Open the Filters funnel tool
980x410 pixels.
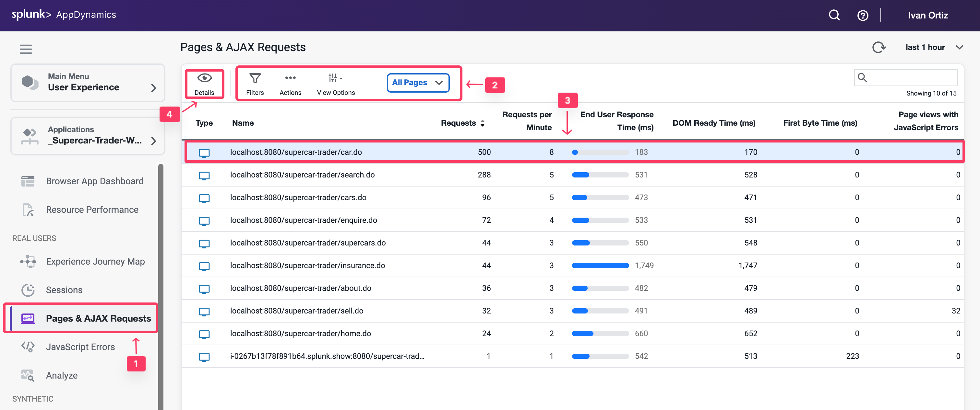click(255, 78)
